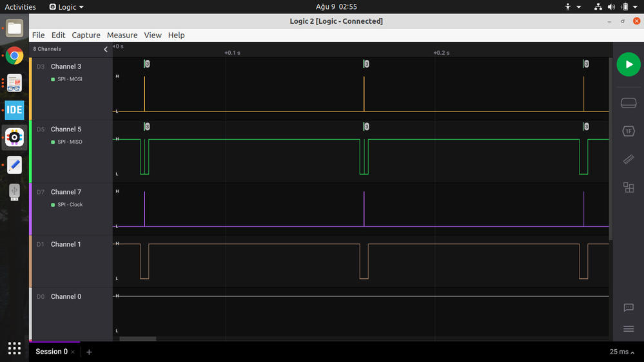Open the Logic app menu in top bar
The width and height of the screenshot is (644, 362).
tap(66, 7)
